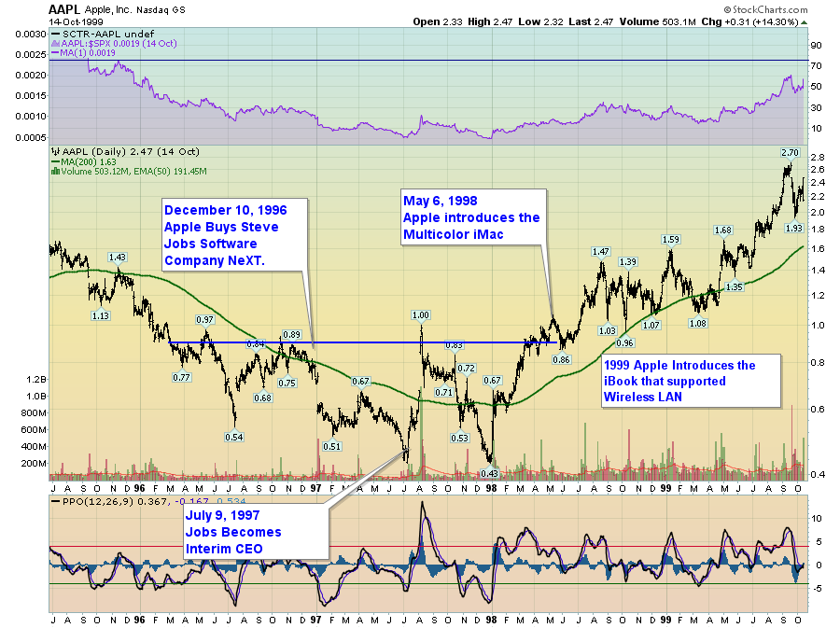Viewport: 840px width, 628px height.
Task: Click the 0.96 price label
Action: [x=624, y=342]
